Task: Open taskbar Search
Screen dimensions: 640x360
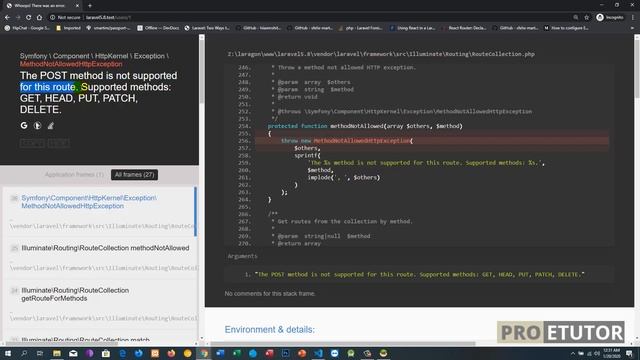Action: tap(24, 353)
